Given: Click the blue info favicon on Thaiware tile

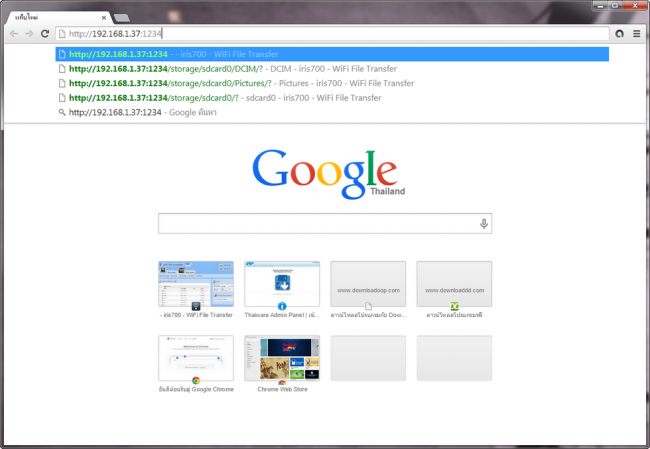Looking at the screenshot, I should tap(282, 306).
